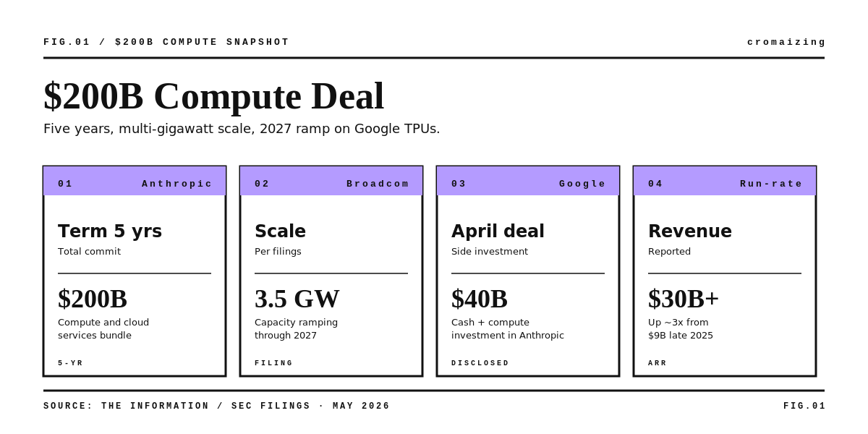Click the source line in footer

point(217,406)
